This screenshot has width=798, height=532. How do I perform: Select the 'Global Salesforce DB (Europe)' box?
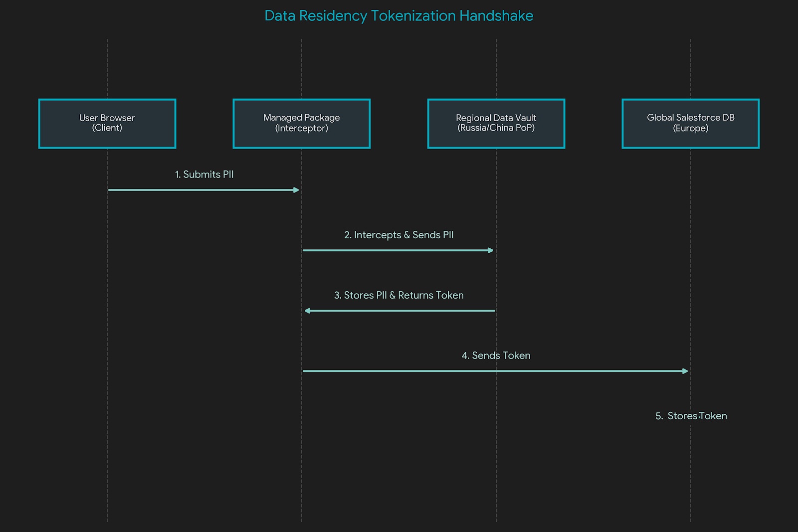point(691,124)
